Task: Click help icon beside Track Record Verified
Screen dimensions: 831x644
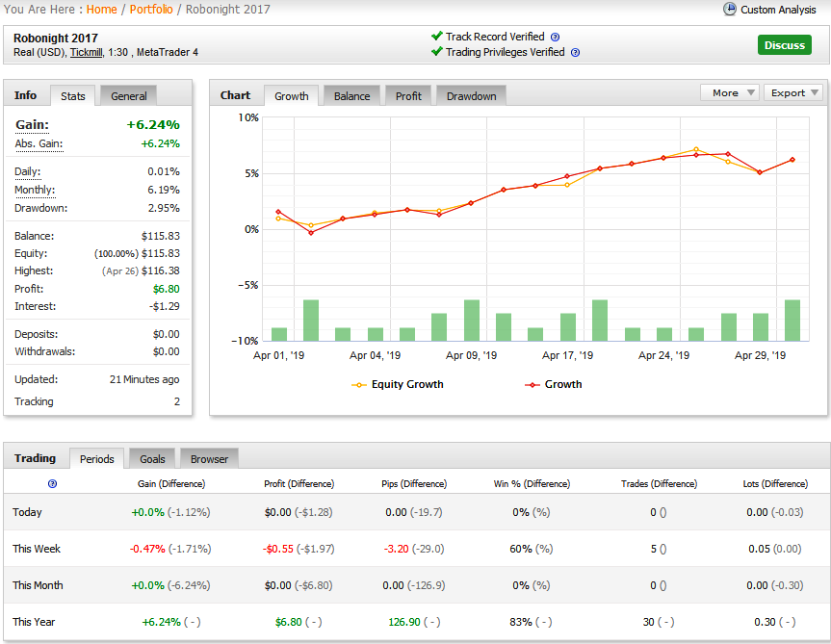Action: coord(555,38)
